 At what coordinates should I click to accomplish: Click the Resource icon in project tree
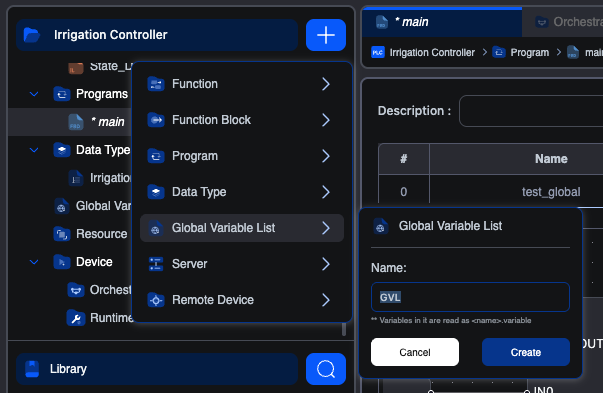click(x=62, y=234)
